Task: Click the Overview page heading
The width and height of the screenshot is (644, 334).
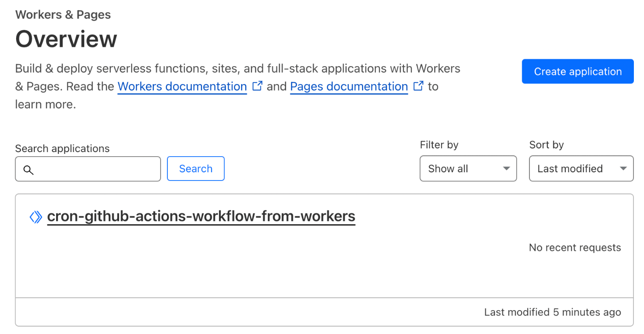Action: (x=66, y=39)
